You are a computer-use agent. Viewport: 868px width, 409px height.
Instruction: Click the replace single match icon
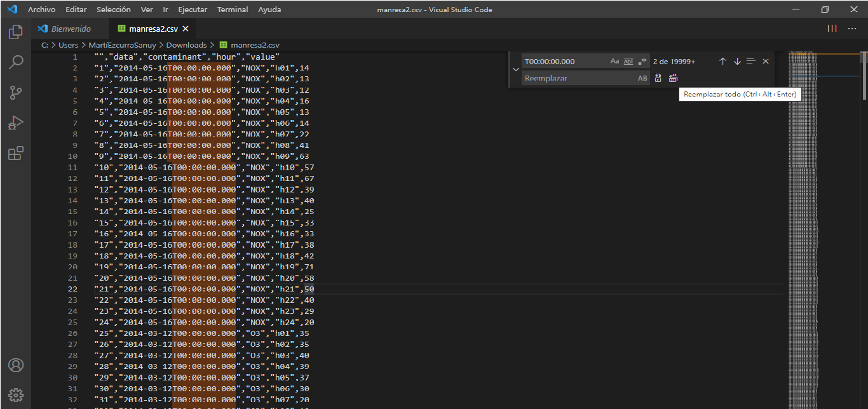point(658,78)
